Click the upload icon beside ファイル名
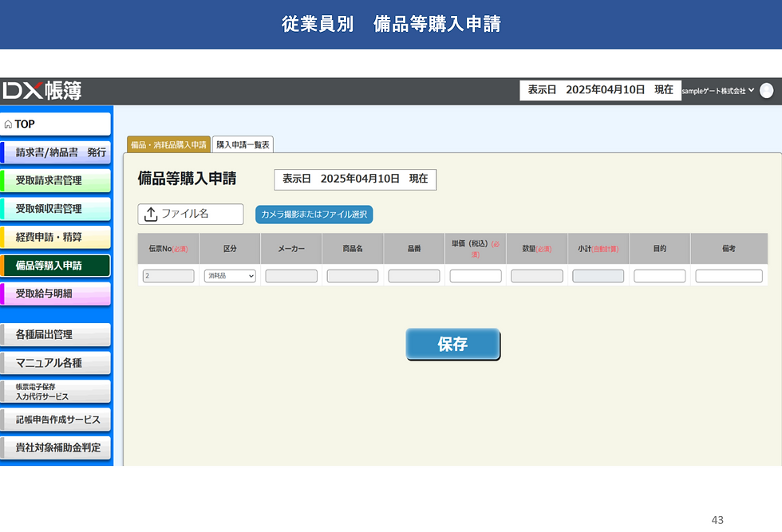The height and width of the screenshot is (532, 782). click(x=151, y=214)
